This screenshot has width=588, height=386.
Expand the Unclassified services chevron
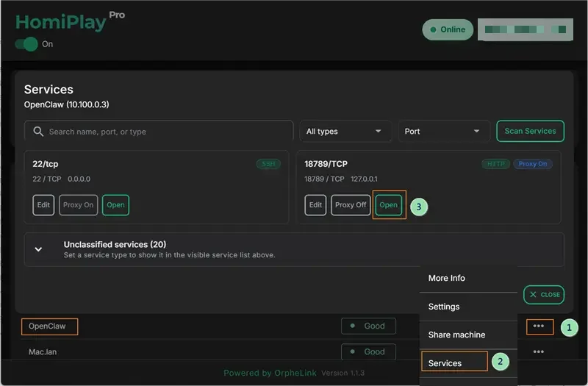tap(38, 249)
